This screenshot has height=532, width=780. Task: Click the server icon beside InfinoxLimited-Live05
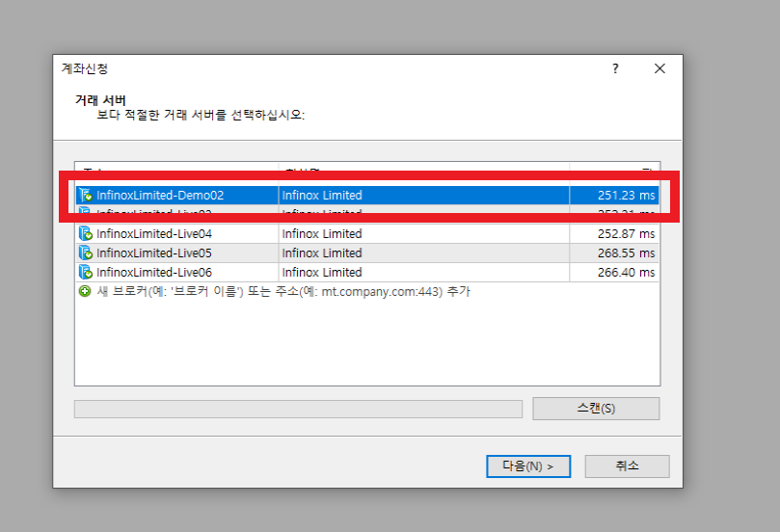86,253
